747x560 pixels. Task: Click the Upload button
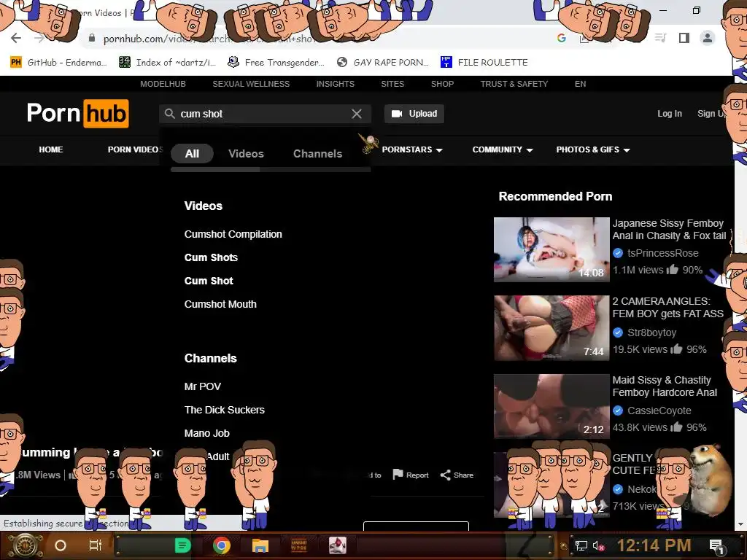click(414, 114)
